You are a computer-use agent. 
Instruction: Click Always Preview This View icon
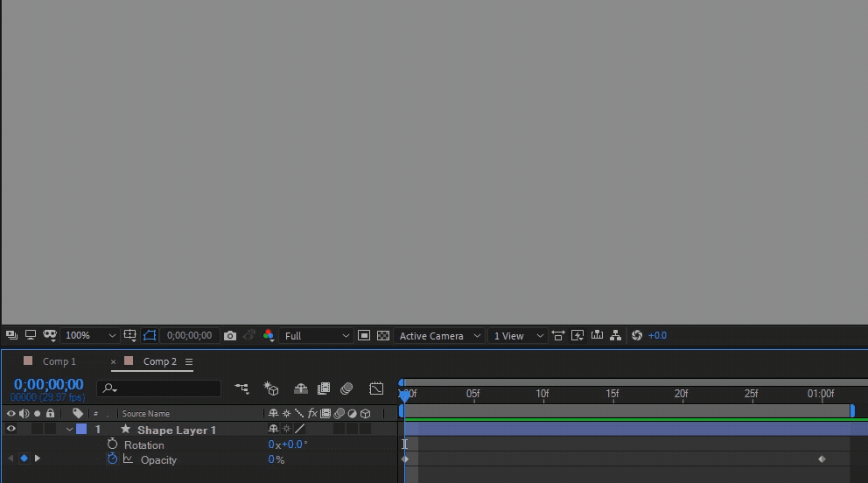click(11, 335)
